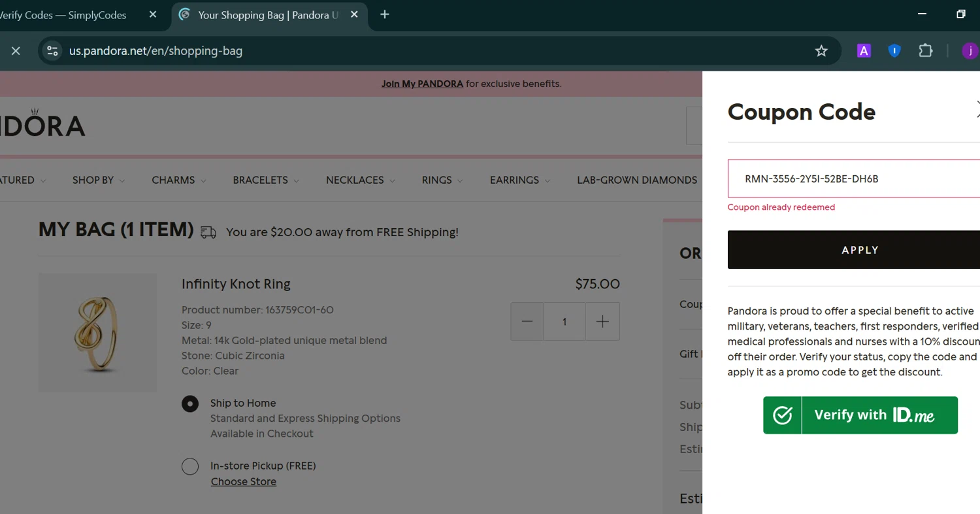The image size is (980, 514).
Task: Select In-store Pickup (FREE) option
Action: [190, 466]
